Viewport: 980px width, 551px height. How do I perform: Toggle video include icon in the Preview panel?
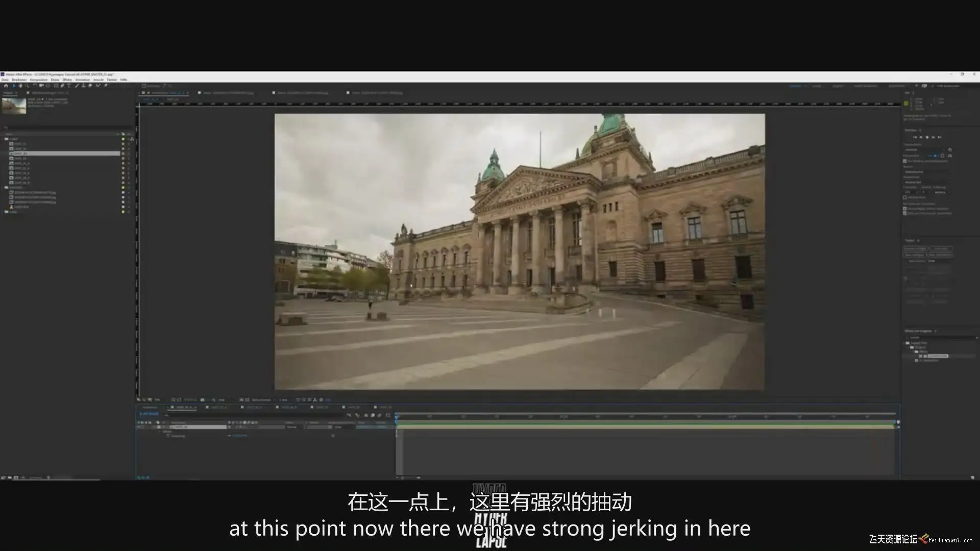930,156
